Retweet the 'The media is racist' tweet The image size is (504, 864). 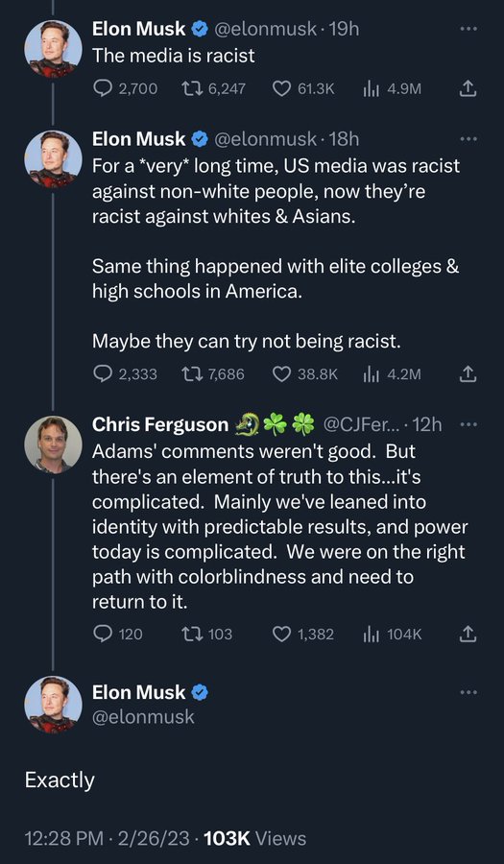(x=213, y=88)
